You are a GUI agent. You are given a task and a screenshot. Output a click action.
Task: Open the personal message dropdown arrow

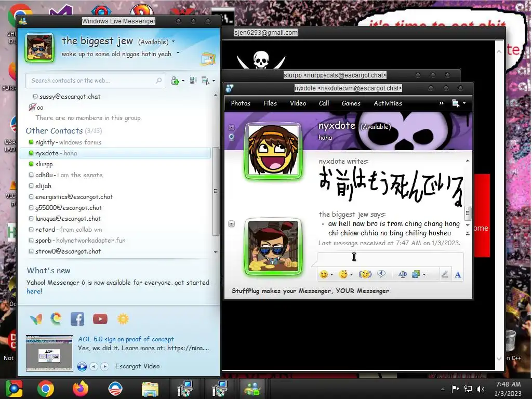pos(178,53)
